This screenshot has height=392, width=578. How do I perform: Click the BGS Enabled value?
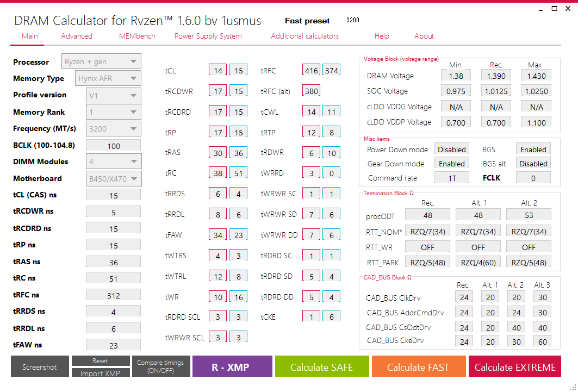point(533,149)
